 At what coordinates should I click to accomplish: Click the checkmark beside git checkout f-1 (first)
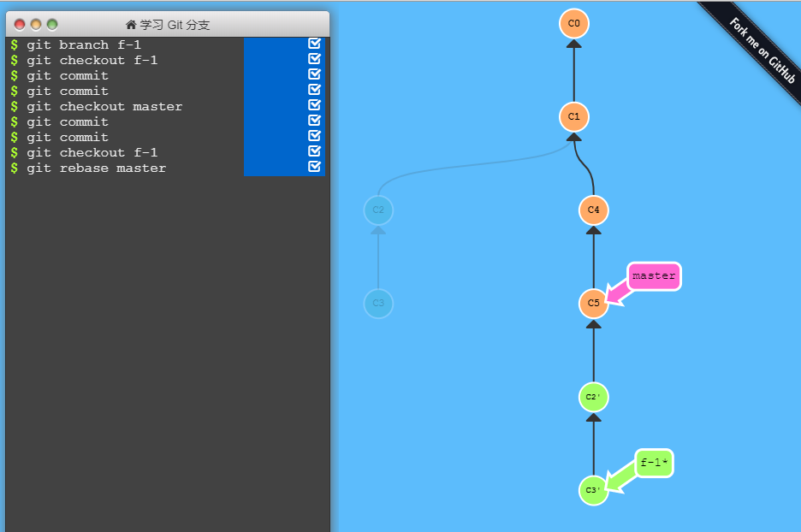click(x=314, y=59)
